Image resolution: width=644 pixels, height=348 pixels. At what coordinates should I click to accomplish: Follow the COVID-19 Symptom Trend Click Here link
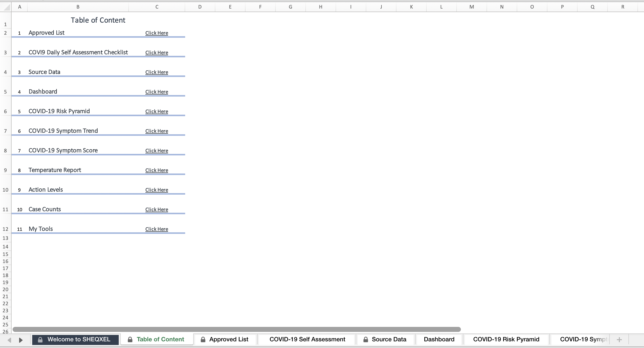157,131
